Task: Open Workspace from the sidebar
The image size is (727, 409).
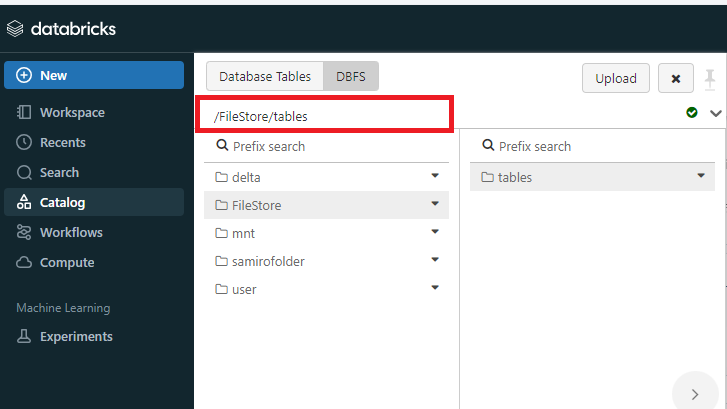Action: (72, 113)
